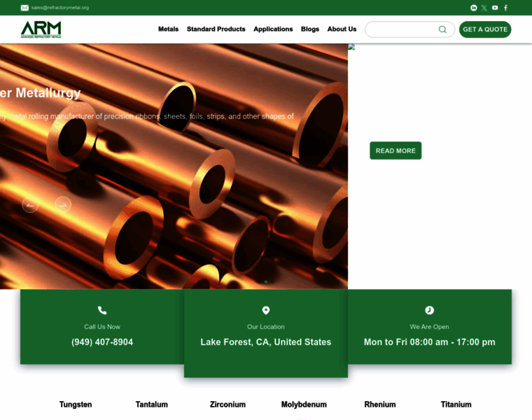
Task: Click the Metallurgy slide heading
Action: (x=41, y=93)
